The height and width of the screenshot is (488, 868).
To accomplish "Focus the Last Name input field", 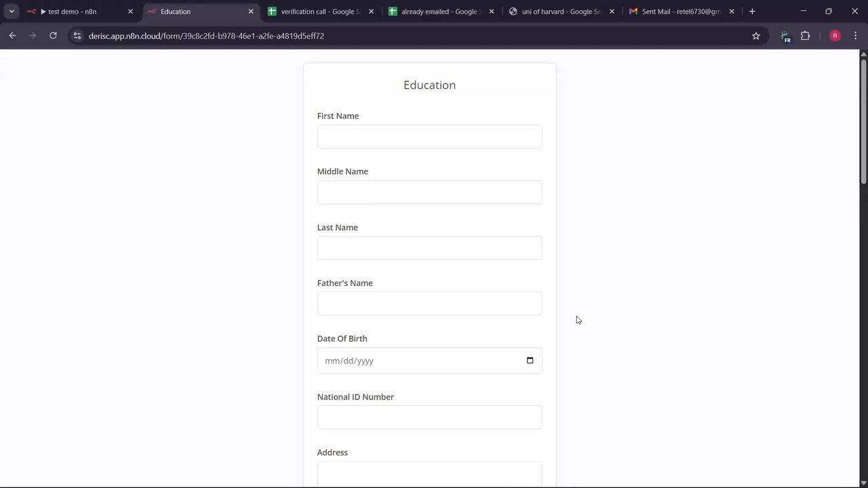I will point(429,248).
